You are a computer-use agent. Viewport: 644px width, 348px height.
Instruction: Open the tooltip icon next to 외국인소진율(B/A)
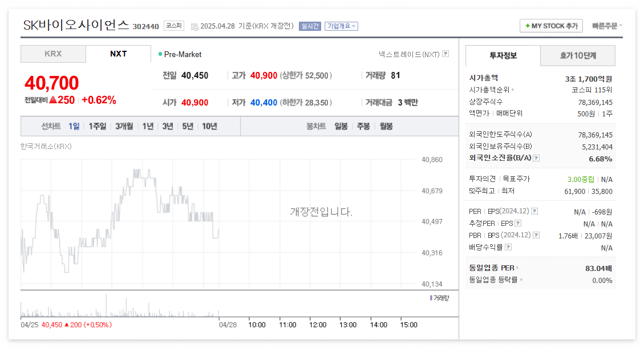(536, 158)
